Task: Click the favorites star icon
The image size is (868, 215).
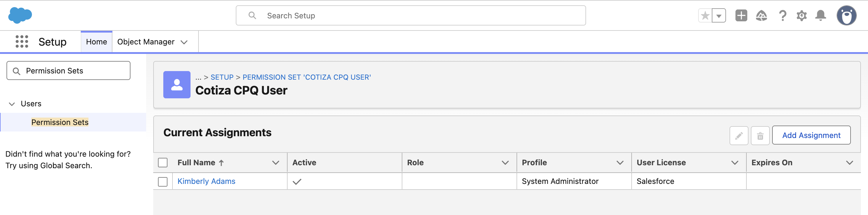Action: (705, 15)
